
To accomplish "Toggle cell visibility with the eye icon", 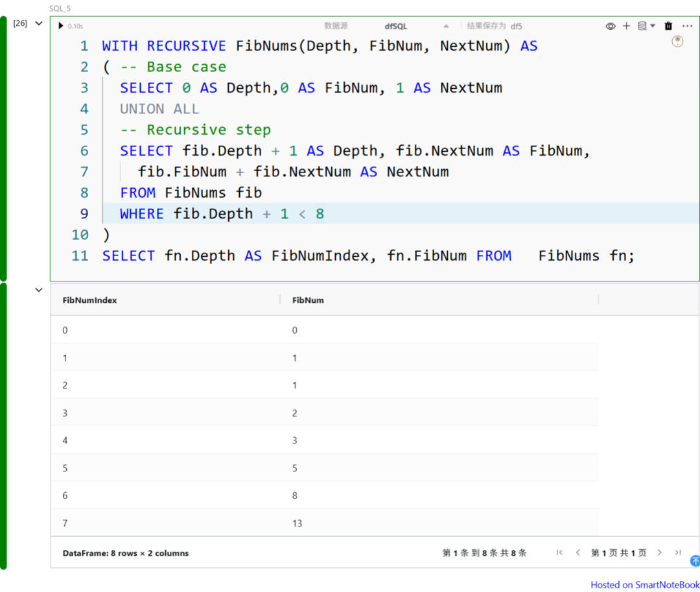I will tap(610, 26).
